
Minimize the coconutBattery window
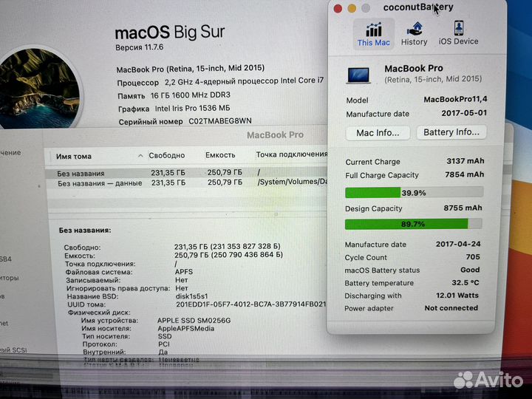(352, 8)
